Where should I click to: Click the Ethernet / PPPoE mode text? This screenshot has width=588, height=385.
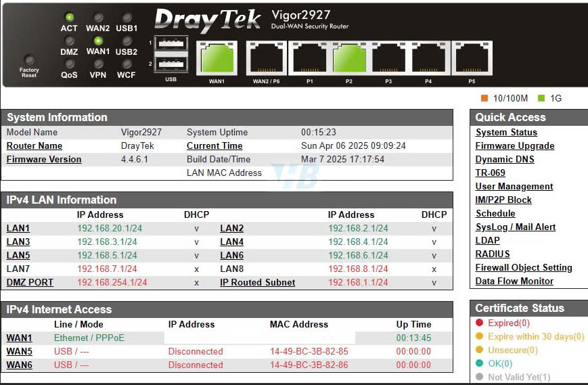coord(89,338)
